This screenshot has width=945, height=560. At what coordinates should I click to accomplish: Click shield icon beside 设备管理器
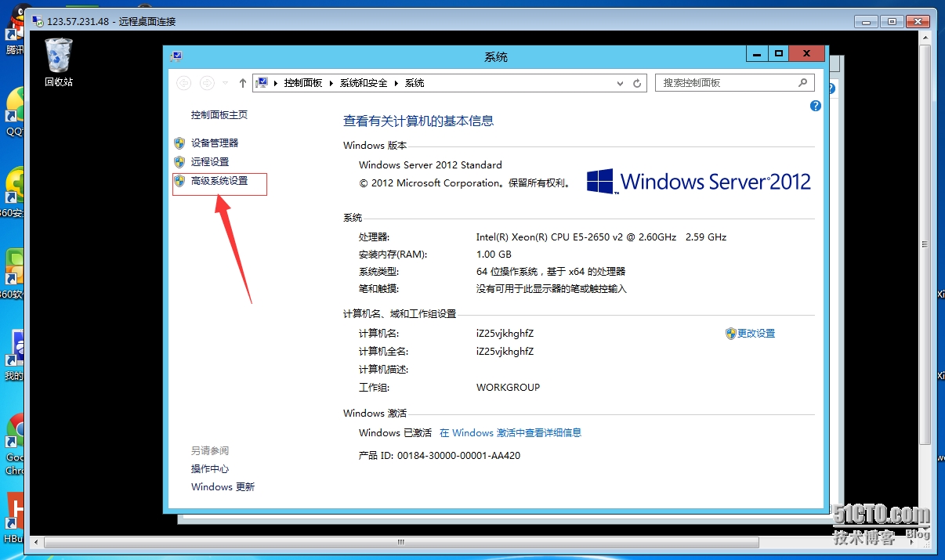(179, 143)
